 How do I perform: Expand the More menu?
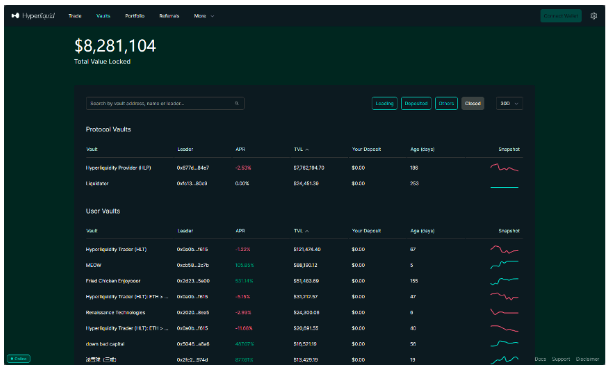point(204,16)
